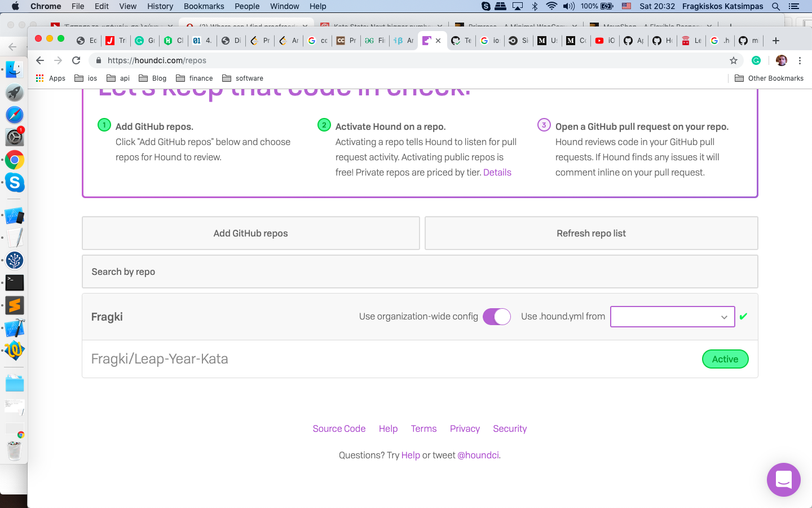View site security info via lock icon
812x508 pixels.
click(x=99, y=60)
